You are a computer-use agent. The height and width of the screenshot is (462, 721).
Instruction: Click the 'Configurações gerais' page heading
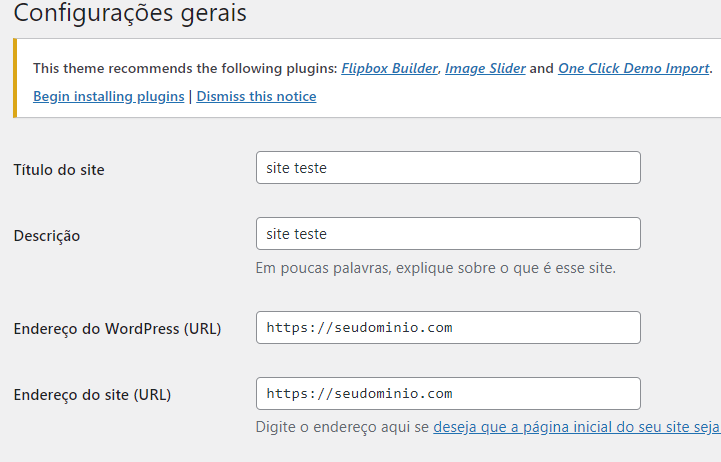[130, 15]
